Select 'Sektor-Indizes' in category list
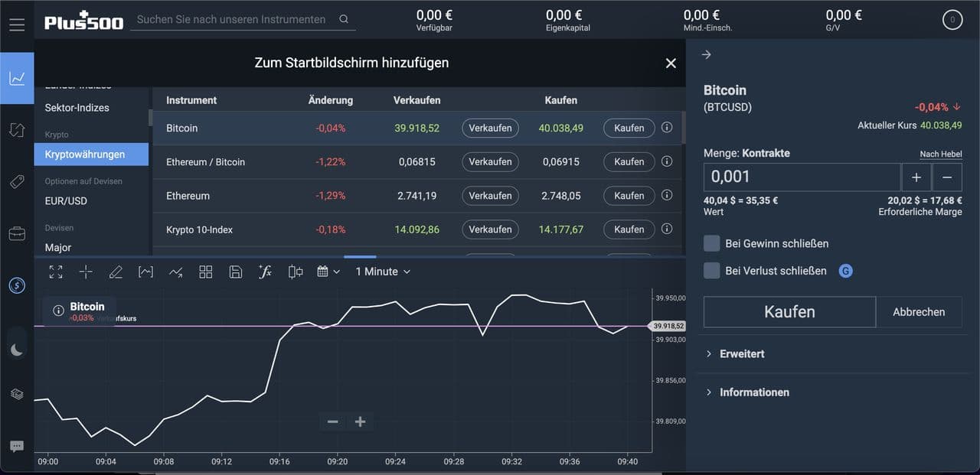The width and height of the screenshot is (980, 475). [77, 108]
